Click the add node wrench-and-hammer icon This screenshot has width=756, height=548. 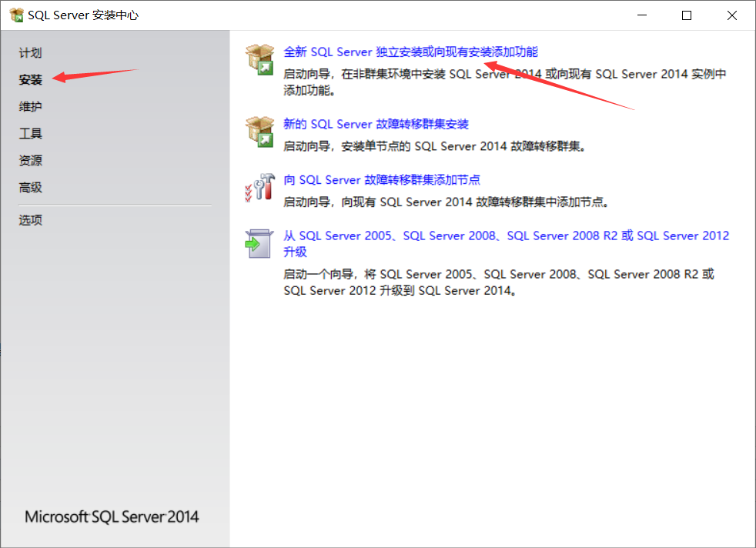pos(260,187)
